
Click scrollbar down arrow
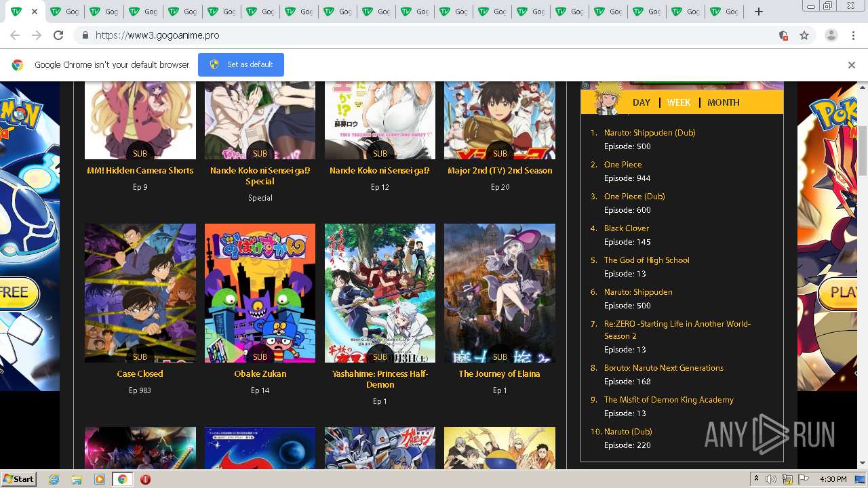pyautogui.click(x=863, y=464)
